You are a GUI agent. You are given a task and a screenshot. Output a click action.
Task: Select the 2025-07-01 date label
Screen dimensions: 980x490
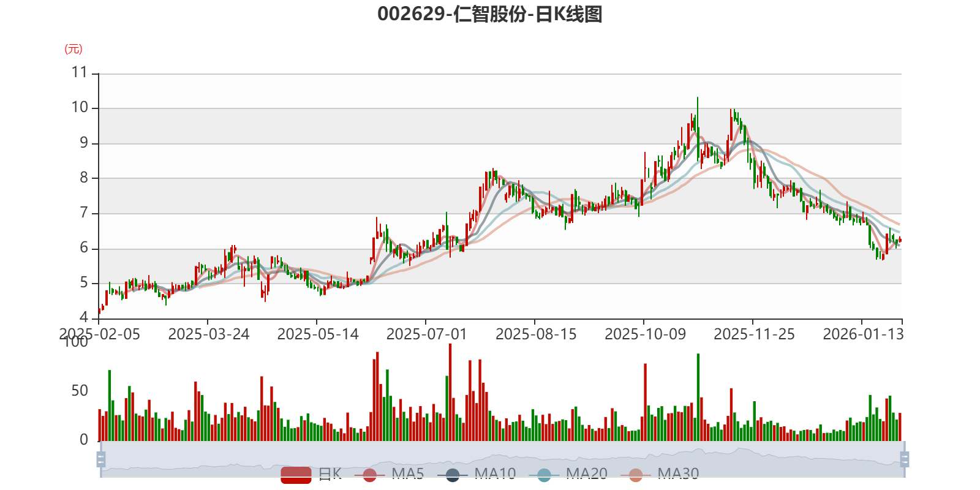tap(427, 334)
